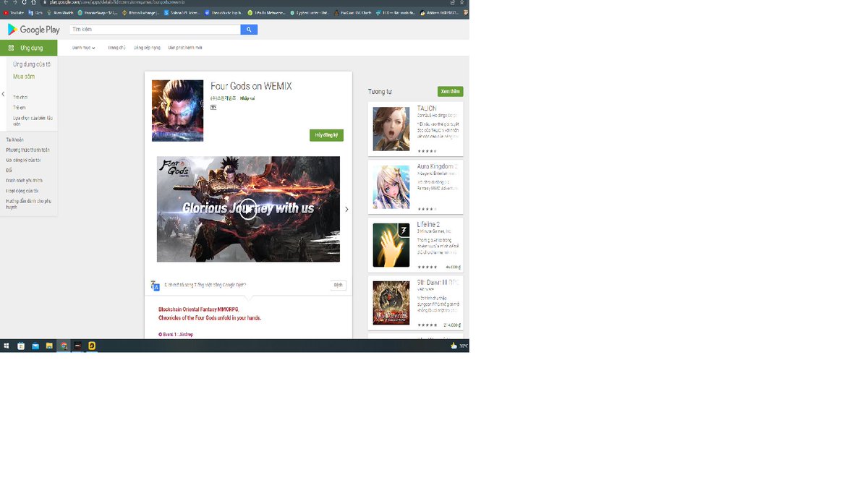
Task: Click the share icon in address bar
Action: pos(453,3)
